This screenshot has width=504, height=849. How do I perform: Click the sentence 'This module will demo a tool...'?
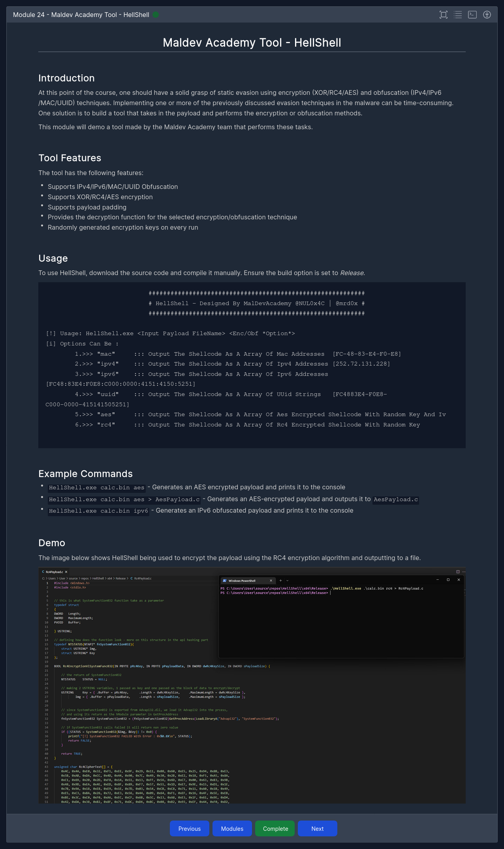(x=175, y=127)
